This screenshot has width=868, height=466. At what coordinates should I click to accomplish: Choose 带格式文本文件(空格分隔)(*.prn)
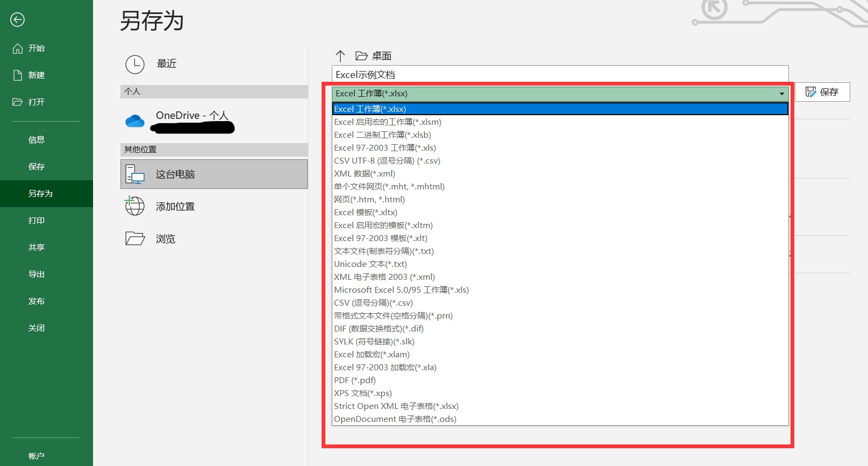tap(560, 316)
